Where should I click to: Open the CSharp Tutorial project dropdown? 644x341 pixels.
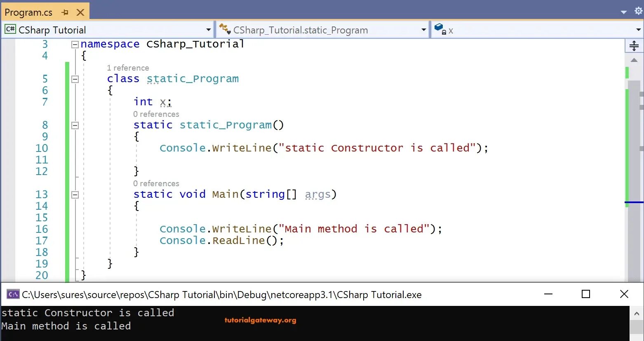tap(209, 29)
